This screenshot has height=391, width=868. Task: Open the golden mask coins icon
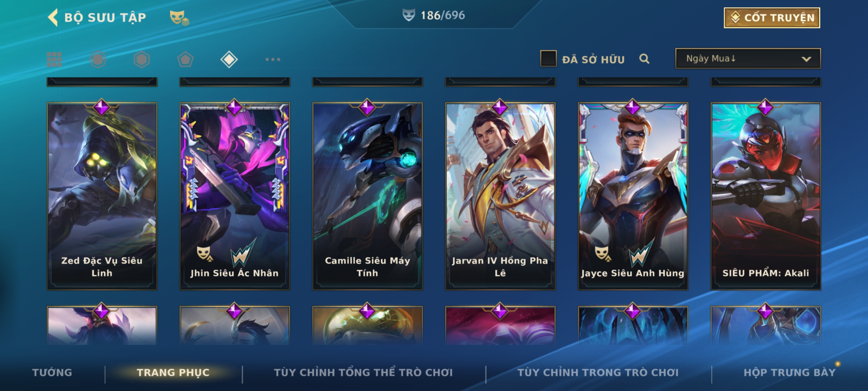point(179,17)
